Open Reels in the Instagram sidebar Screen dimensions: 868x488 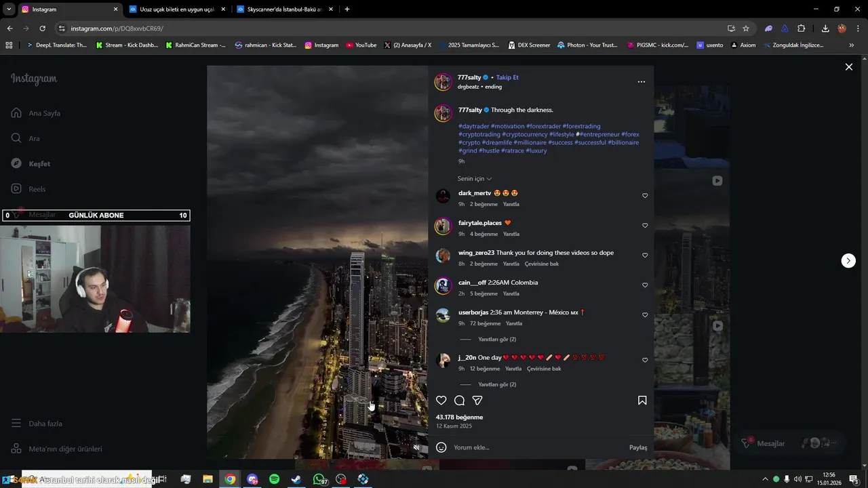[28, 189]
